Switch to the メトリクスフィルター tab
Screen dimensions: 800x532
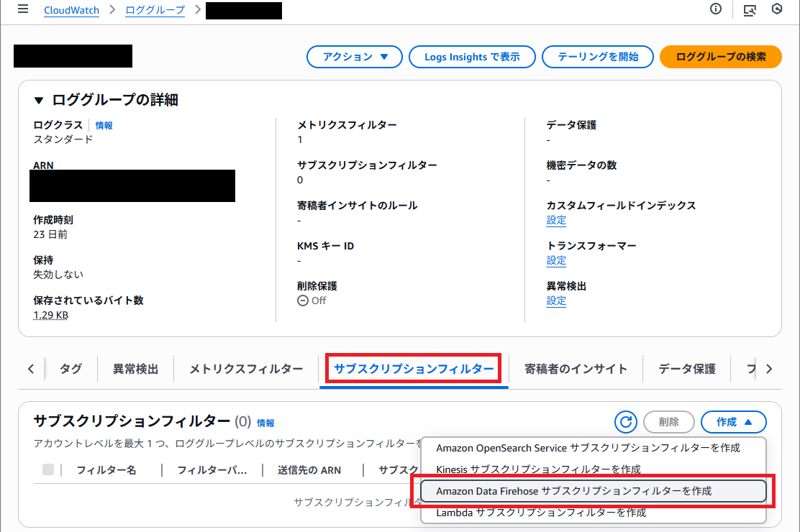246,369
